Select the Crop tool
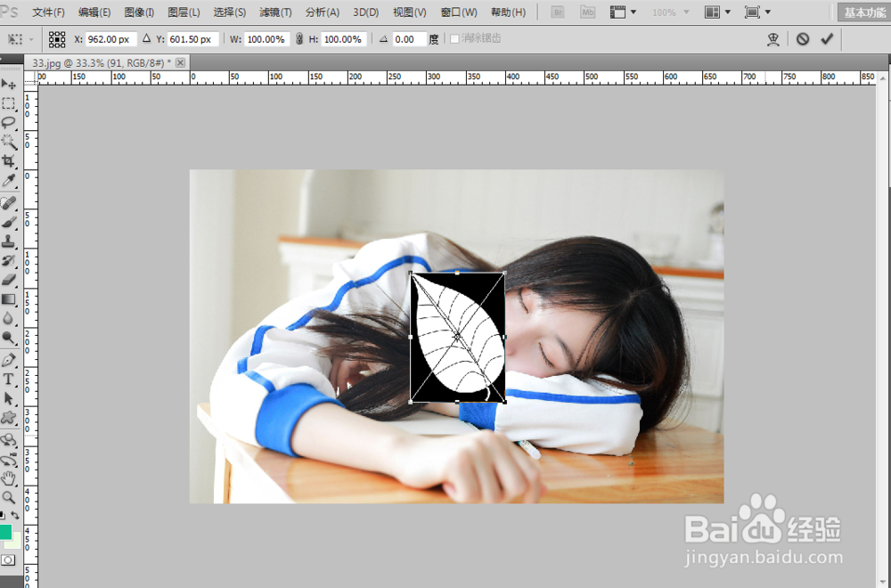The width and height of the screenshot is (891, 588). click(9, 161)
